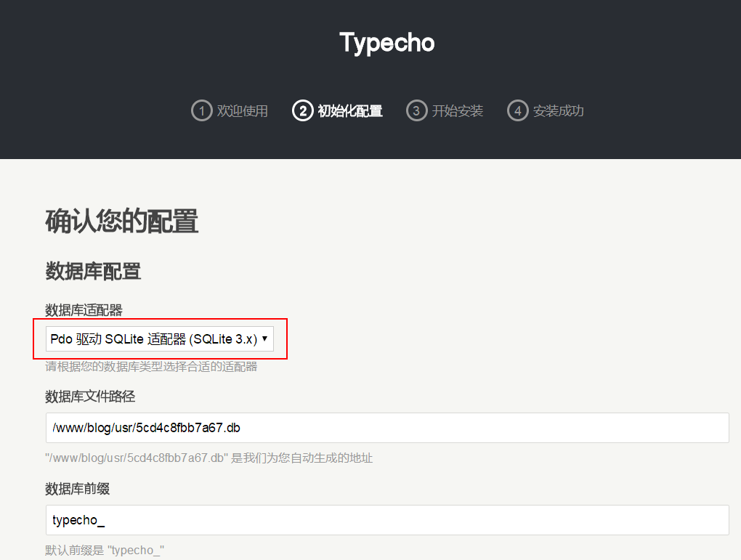Click the Typecho title logo
The height and width of the screenshot is (560, 741).
(387, 43)
